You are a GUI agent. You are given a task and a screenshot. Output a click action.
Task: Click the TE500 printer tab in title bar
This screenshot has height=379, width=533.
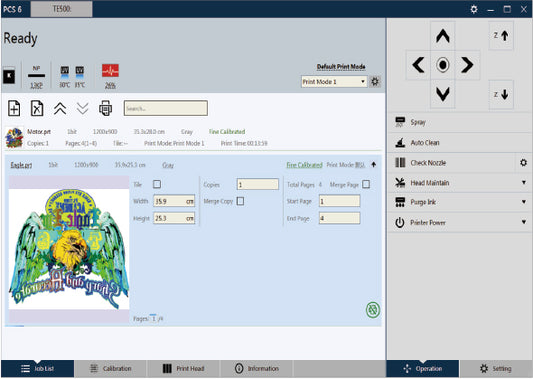click(62, 9)
